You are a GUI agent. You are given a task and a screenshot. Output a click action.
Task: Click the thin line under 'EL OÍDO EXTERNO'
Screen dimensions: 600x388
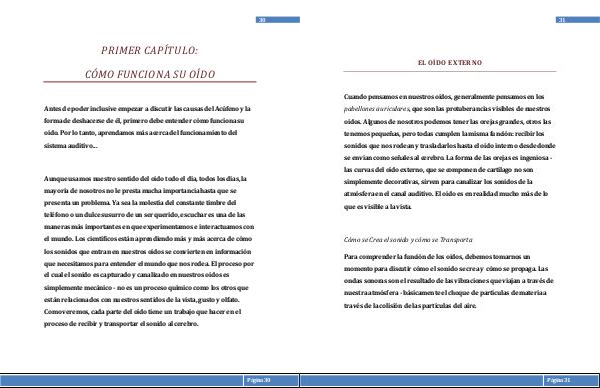click(450, 71)
